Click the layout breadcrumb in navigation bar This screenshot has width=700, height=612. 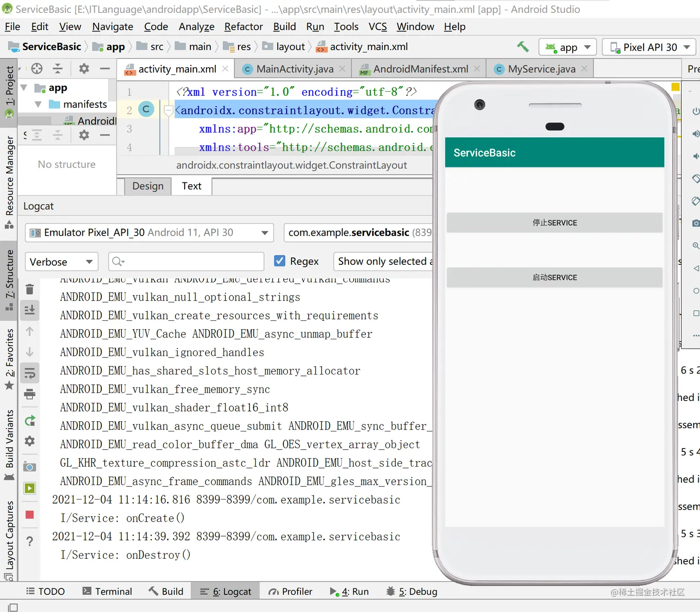(283, 46)
